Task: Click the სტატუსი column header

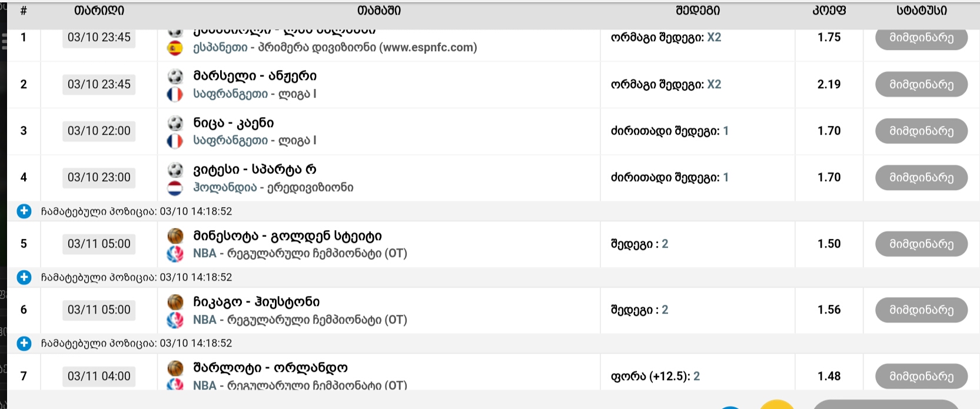Action: (x=921, y=11)
